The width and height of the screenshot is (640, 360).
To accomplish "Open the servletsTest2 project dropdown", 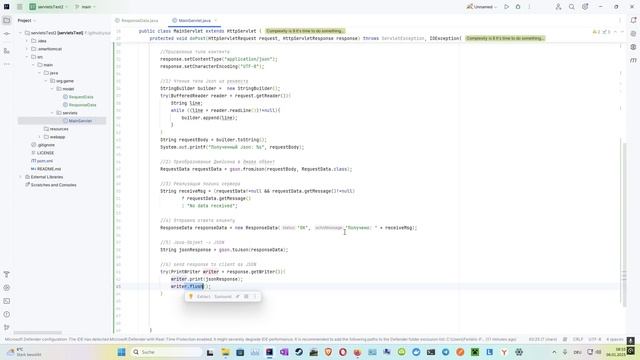I will point(48,7).
